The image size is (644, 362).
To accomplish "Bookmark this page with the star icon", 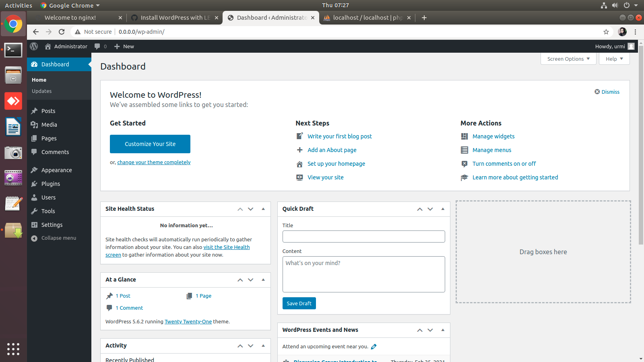I will [606, 32].
